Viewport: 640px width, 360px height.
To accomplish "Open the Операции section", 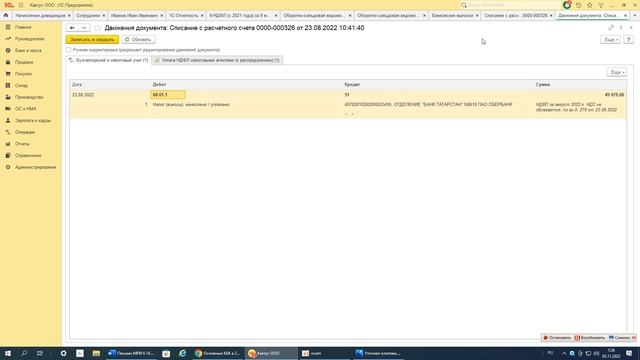I will (25, 132).
